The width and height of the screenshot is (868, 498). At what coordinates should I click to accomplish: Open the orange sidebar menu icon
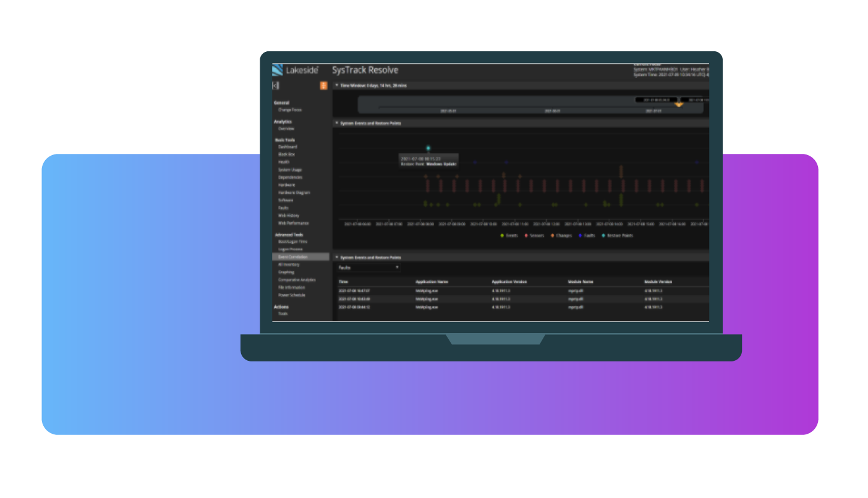323,86
